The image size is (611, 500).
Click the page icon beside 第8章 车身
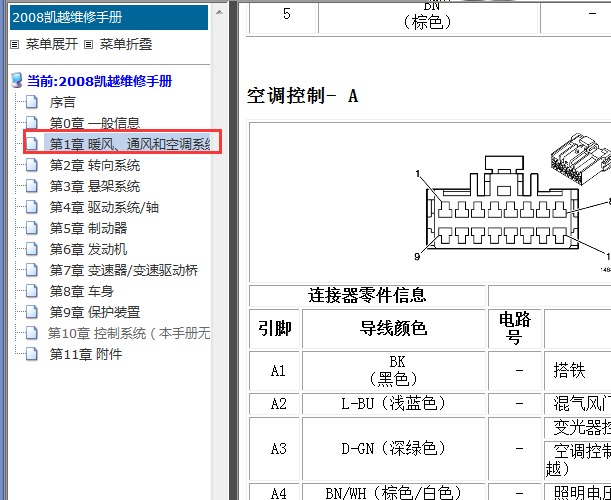[32, 291]
